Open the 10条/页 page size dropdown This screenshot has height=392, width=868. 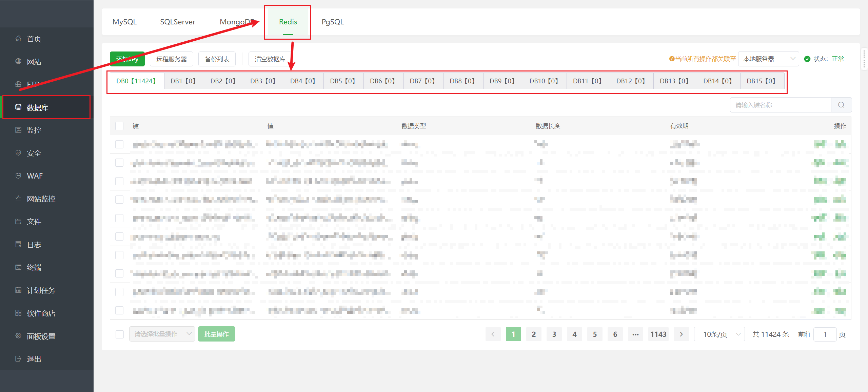[719, 334]
